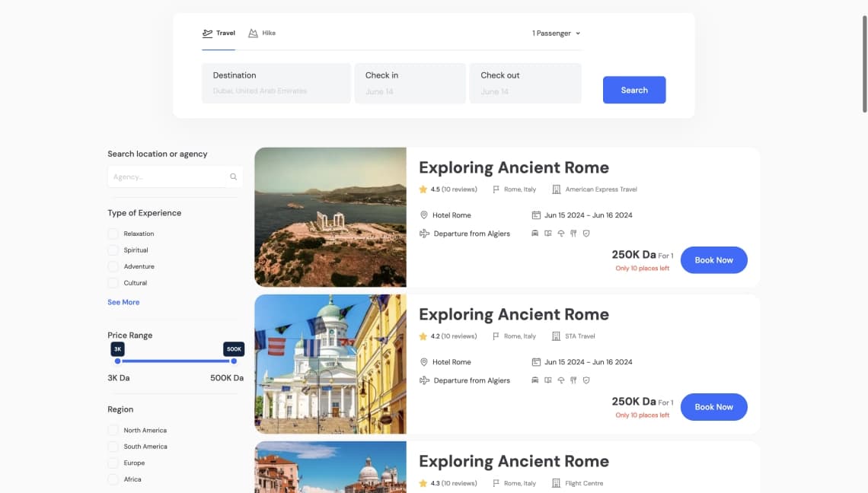
Task: Click the Hotel Rome pin icon, STA Travel card
Action: click(x=424, y=362)
